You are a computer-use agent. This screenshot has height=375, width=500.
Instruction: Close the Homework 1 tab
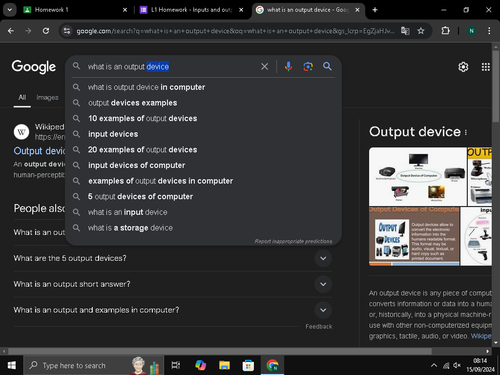tap(125, 10)
